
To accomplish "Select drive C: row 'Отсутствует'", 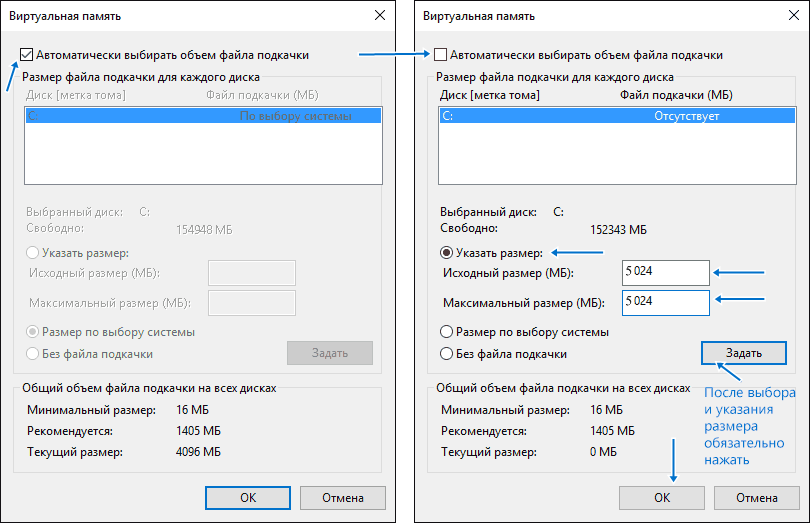I will (x=617, y=116).
